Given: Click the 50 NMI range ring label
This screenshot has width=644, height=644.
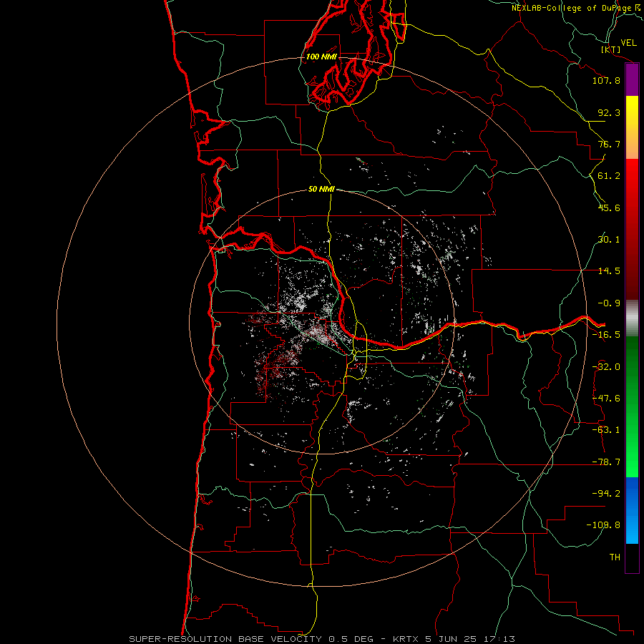Looking at the screenshot, I should point(321,189).
